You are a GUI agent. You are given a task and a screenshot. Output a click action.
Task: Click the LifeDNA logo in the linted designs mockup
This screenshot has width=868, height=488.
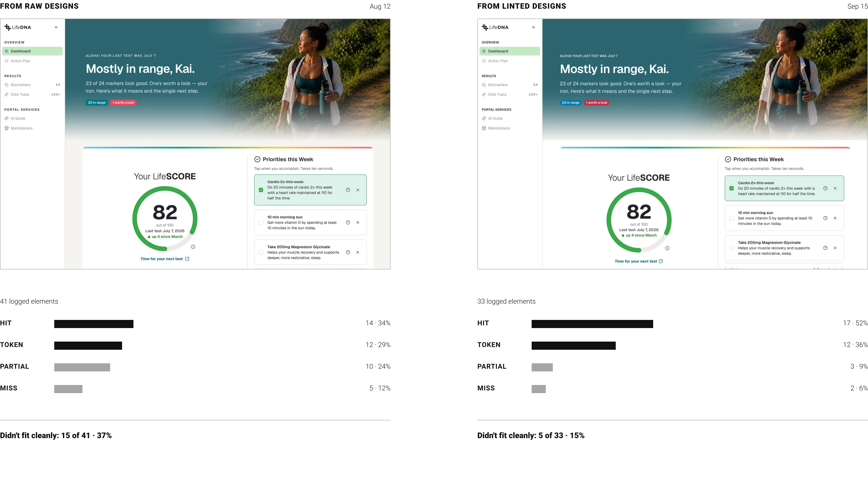point(495,27)
